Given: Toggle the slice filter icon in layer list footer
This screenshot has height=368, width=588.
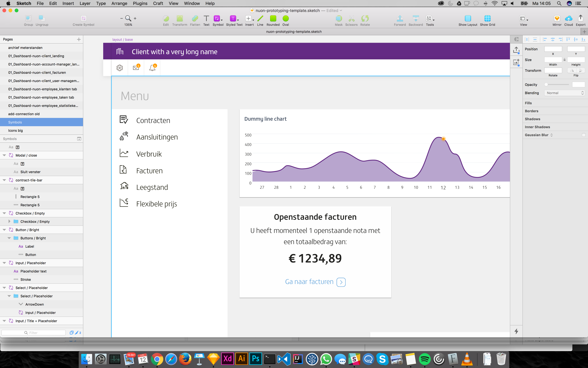Looking at the screenshot, I should tap(77, 333).
